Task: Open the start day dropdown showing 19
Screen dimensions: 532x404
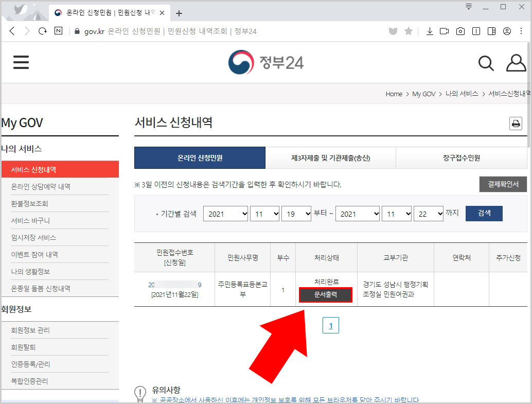Action: (x=296, y=214)
